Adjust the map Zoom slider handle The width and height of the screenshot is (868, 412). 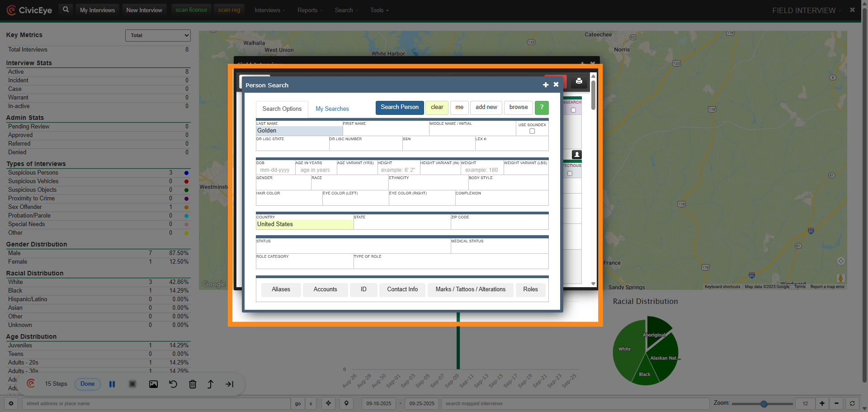[764, 404]
